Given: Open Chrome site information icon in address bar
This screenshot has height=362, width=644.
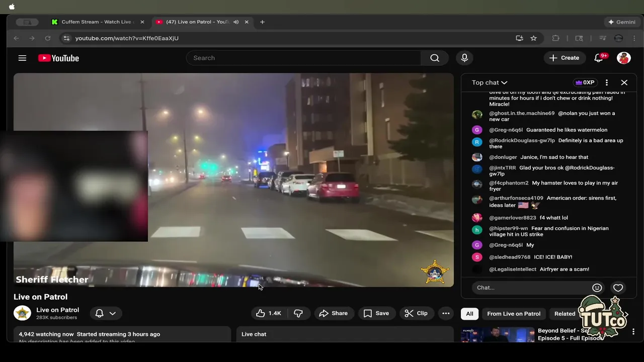Looking at the screenshot, I should [x=66, y=38].
